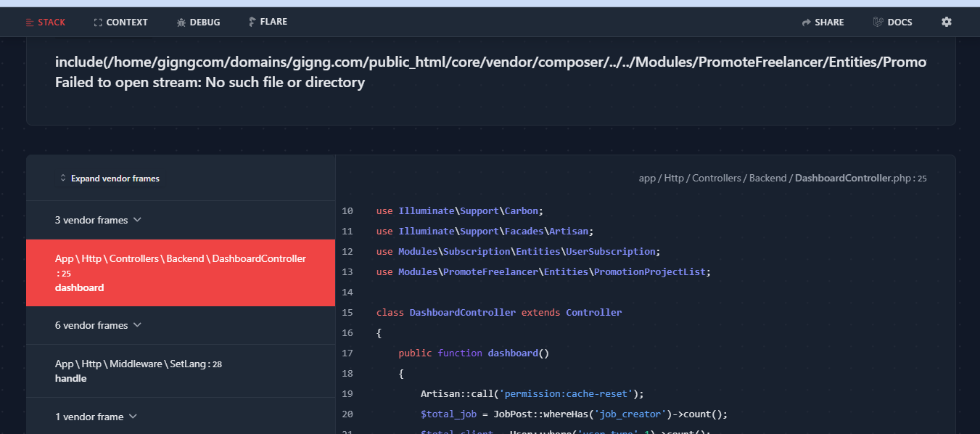
Task: Click code line 20 $total_job statement
Action: 574,414
